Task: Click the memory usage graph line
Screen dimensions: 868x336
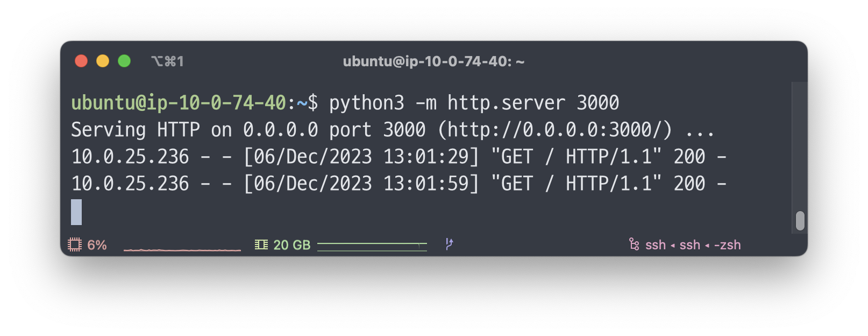Action: pyautogui.click(x=372, y=246)
